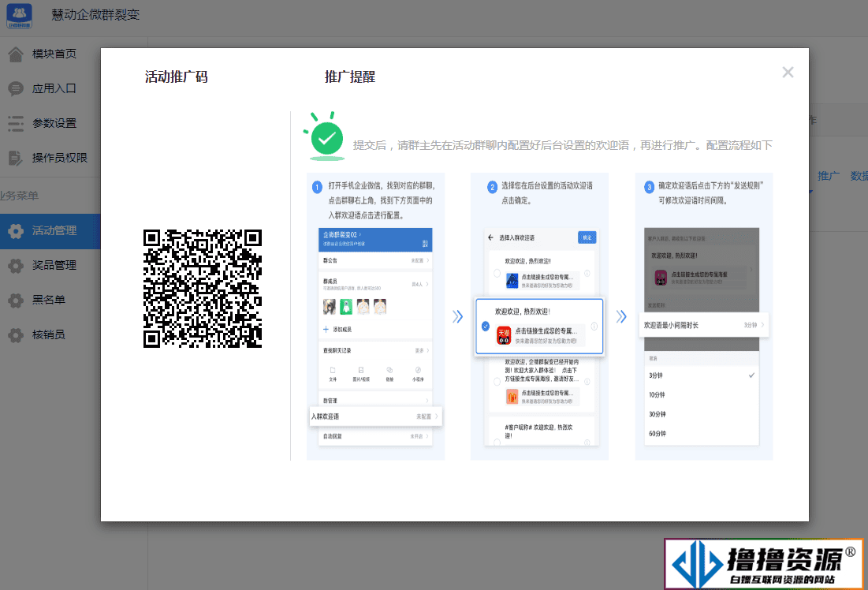Click the gear icon beside 奖品管理
Screen dimensions: 868x590
(x=16, y=265)
